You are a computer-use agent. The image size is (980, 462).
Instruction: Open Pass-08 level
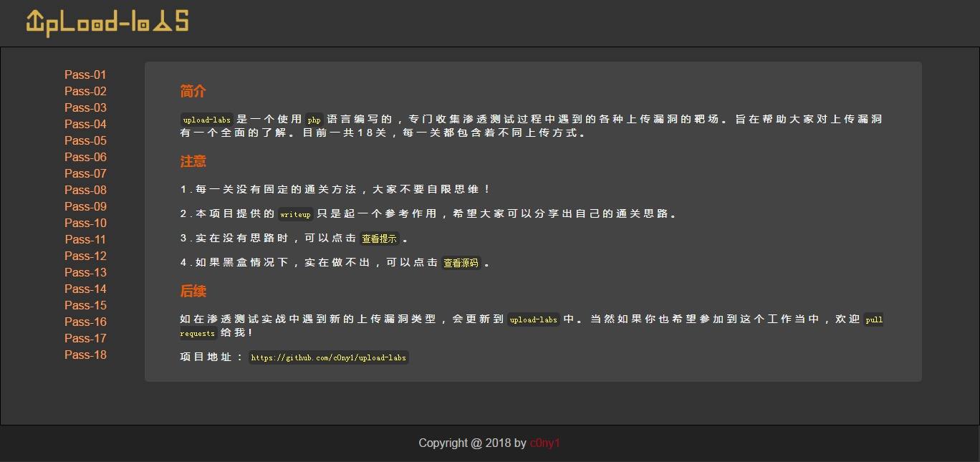pos(85,190)
